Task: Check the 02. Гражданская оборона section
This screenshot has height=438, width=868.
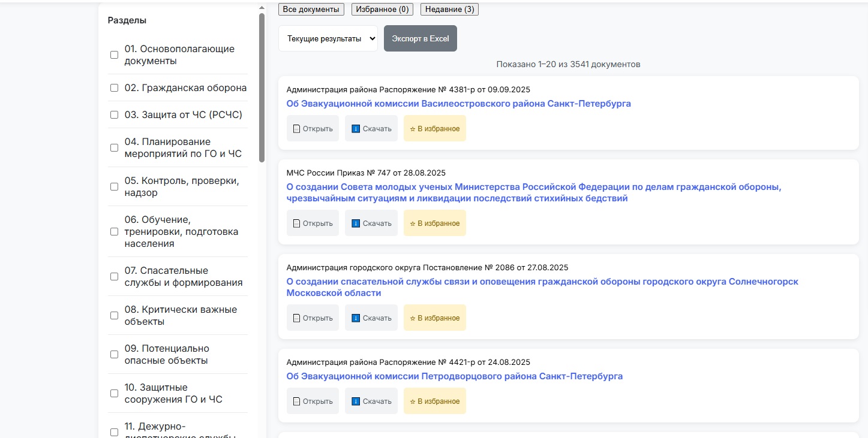Action: (115, 88)
